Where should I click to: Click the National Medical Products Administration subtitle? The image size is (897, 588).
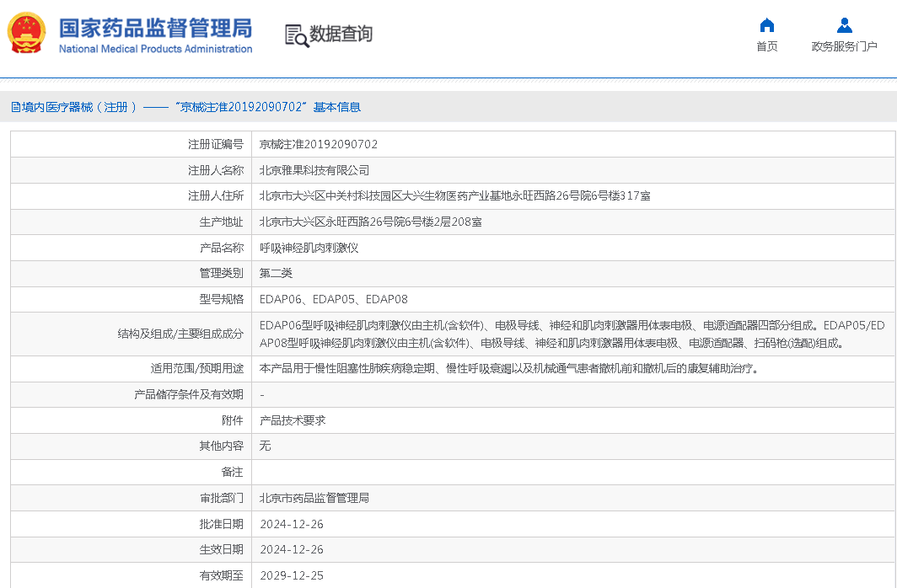click(155, 49)
